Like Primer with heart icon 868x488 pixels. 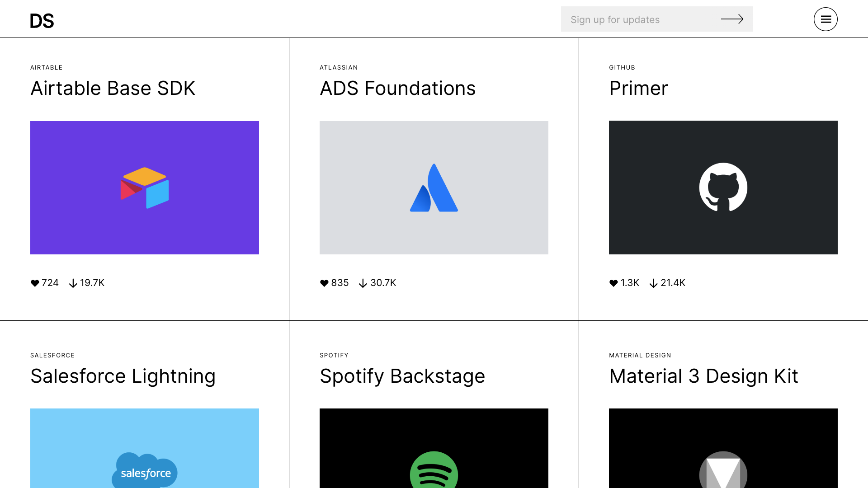click(613, 283)
